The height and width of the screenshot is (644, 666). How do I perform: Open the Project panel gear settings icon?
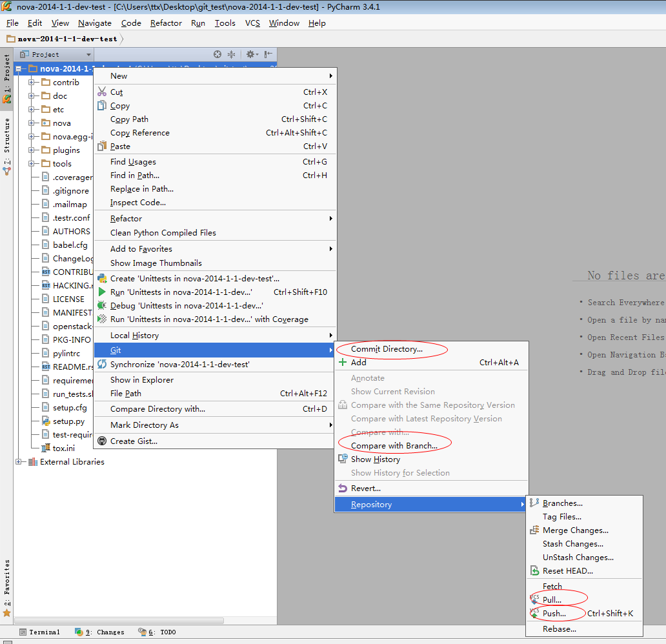tap(252, 54)
